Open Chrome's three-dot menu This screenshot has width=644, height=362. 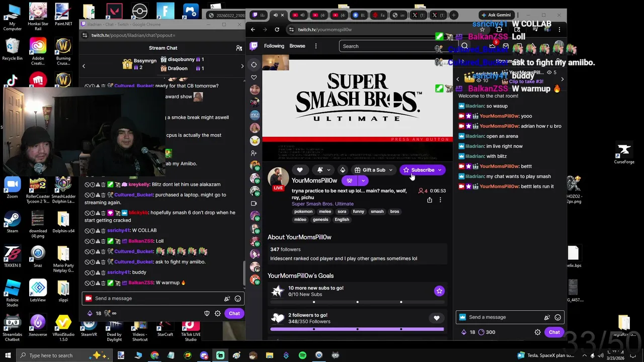pyautogui.click(x=559, y=30)
